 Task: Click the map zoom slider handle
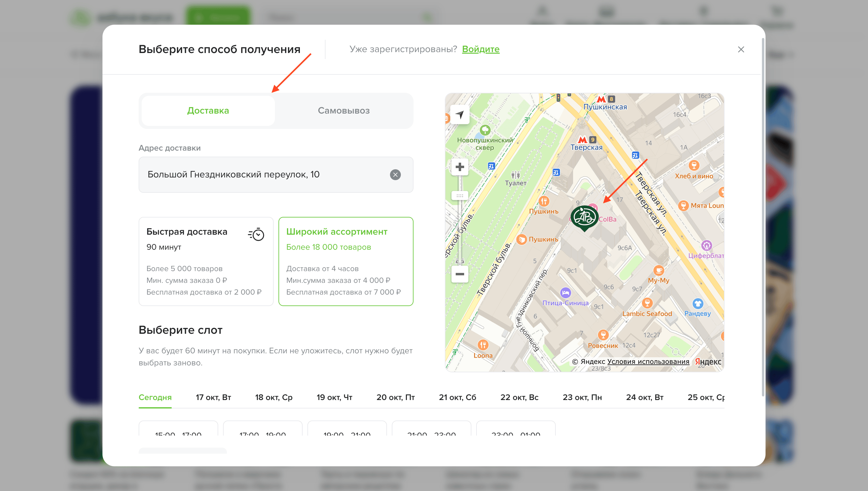coord(460,195)
